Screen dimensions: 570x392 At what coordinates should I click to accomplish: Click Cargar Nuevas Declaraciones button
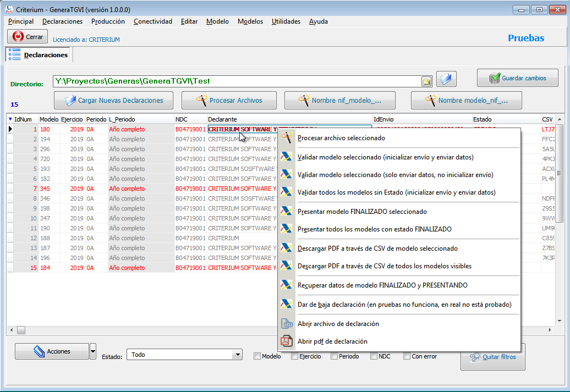[113, 100]
